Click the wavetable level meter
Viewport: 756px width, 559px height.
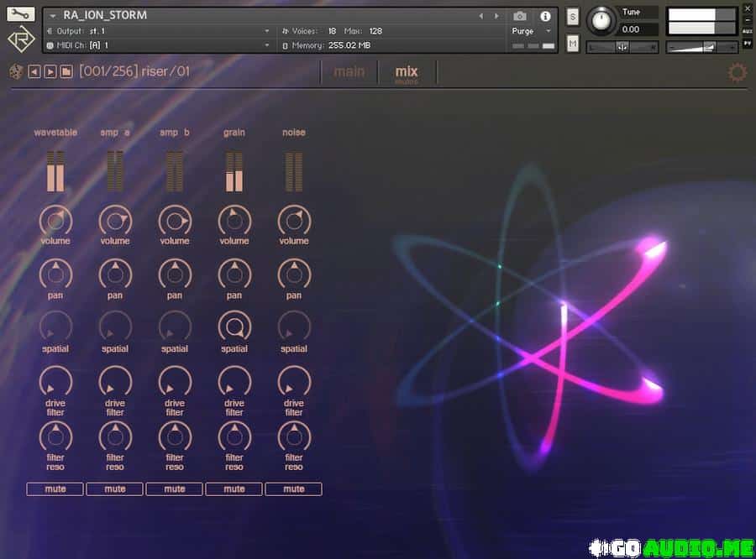(55, 171)
